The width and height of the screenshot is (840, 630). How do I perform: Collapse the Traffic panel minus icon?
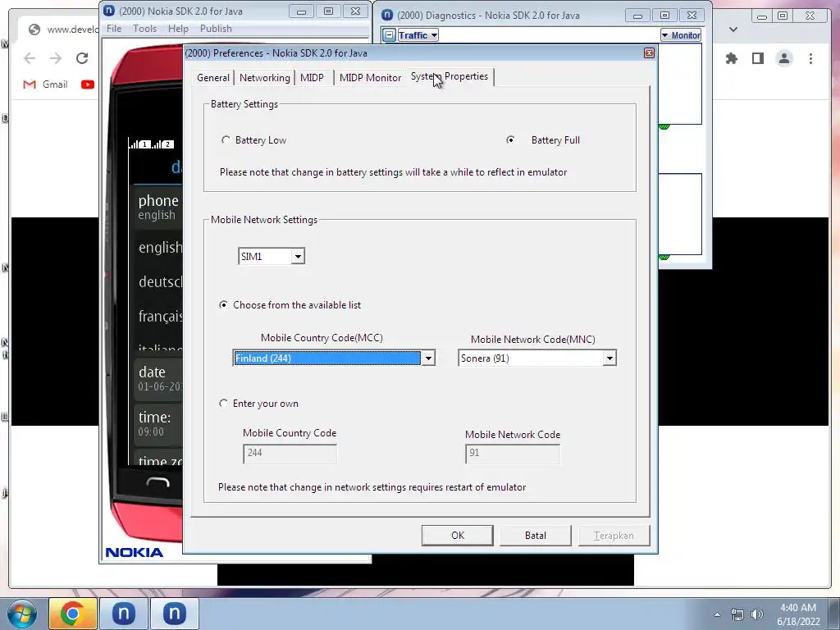pos(390,35)
